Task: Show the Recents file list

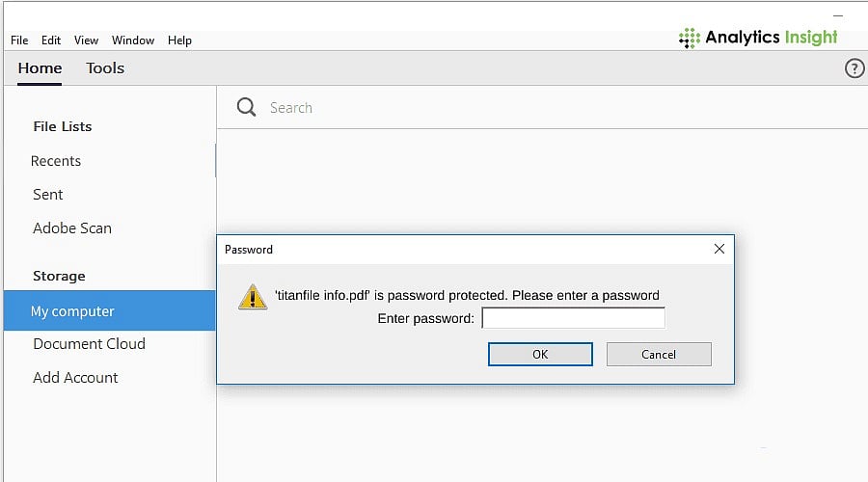Action: [x=56, y=161]
